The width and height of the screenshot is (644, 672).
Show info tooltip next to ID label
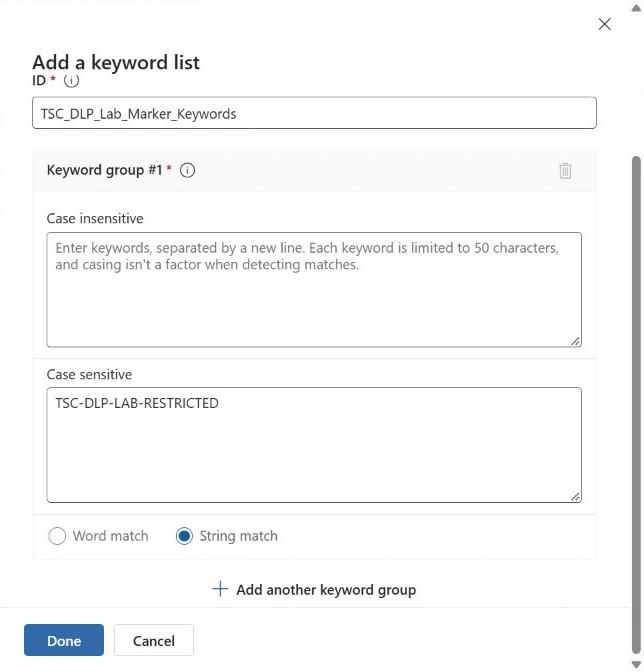(71, 80)
